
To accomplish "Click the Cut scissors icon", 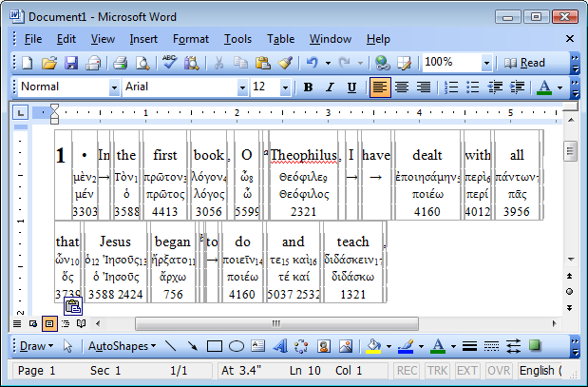I will 218,63.
